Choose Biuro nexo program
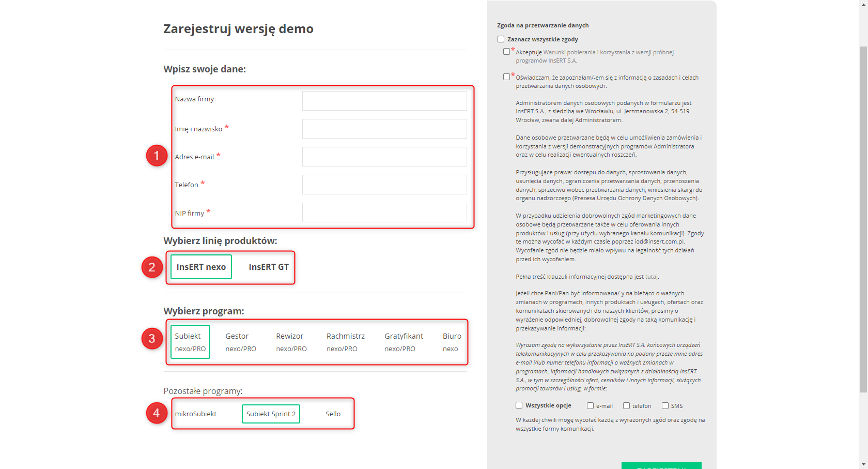 (x=452, y=342)
